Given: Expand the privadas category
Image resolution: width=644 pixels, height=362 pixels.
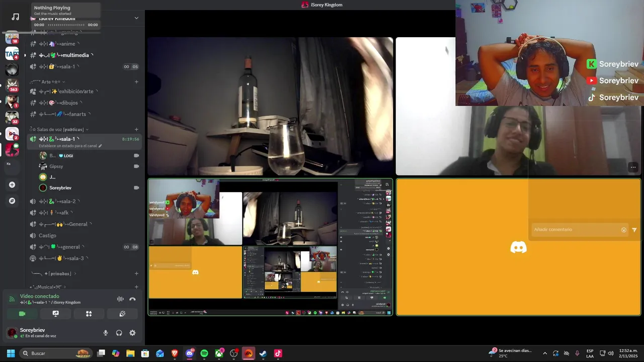Looking at the screenshot, I should [54, 274].
